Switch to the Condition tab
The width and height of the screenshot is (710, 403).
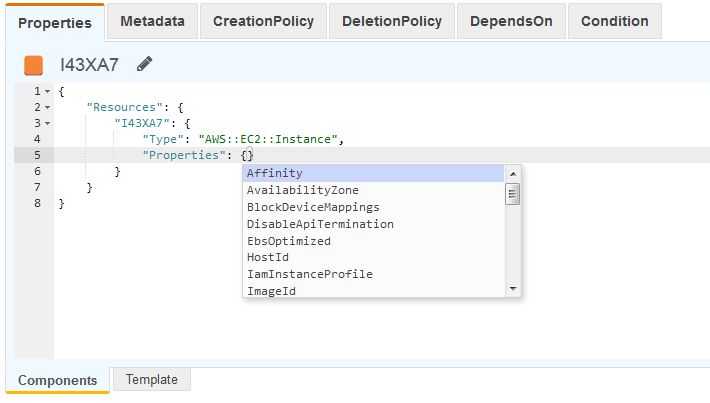614,21
